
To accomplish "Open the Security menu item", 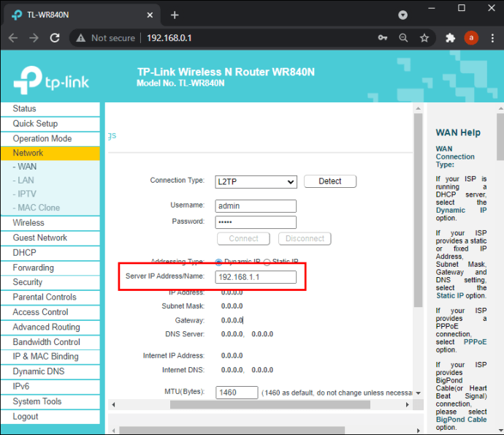I will (50, 282).
